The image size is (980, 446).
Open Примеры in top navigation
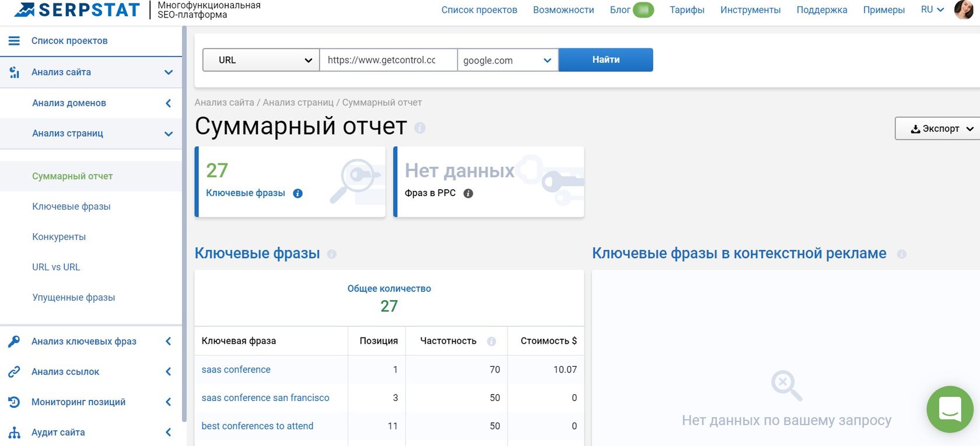click(x=884, y=10)
